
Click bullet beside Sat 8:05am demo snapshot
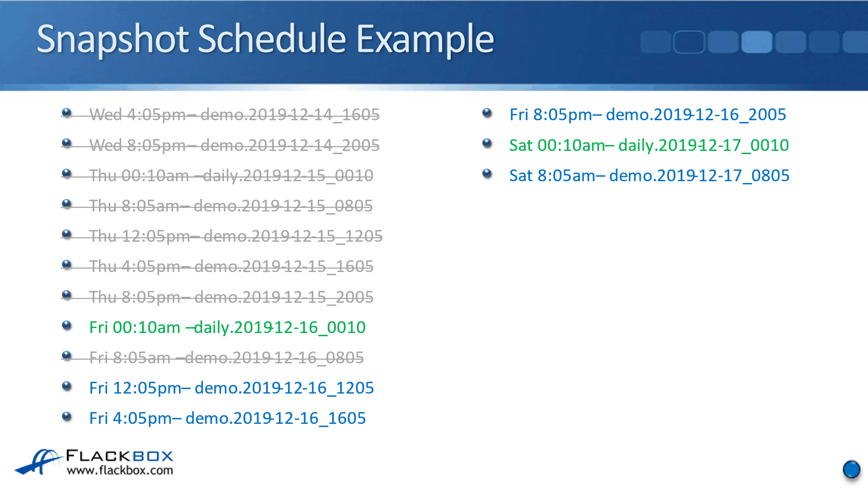487,173
